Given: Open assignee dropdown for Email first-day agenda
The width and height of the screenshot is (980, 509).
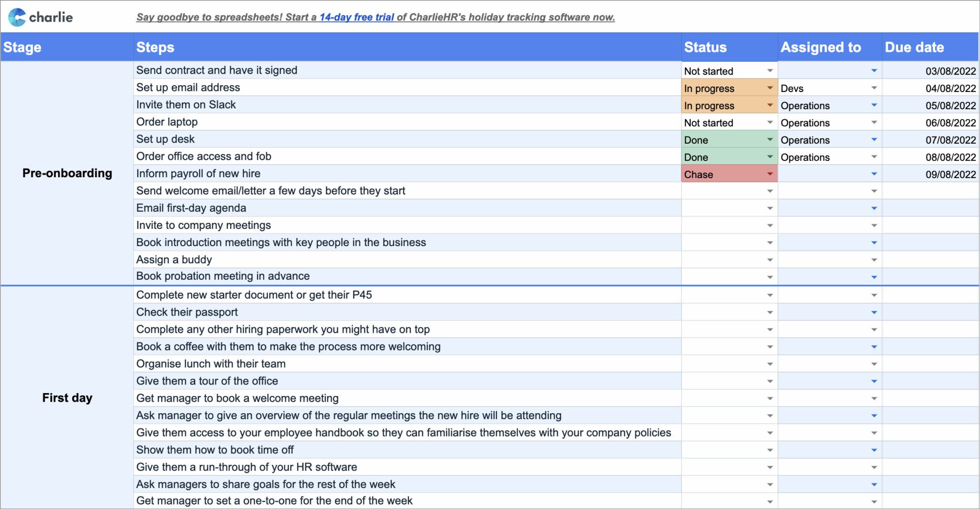Looking at the screenshot, I should 874,208.
